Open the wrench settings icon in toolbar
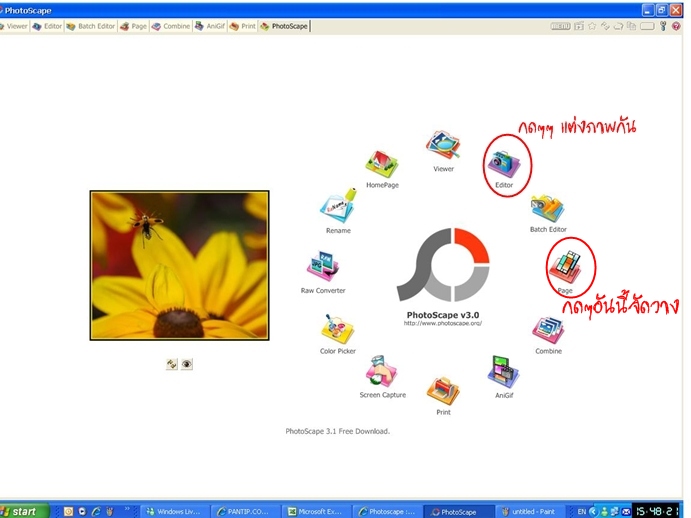This screenshot has width=691, height=518. pyautogui.click(x=663, y=26)
